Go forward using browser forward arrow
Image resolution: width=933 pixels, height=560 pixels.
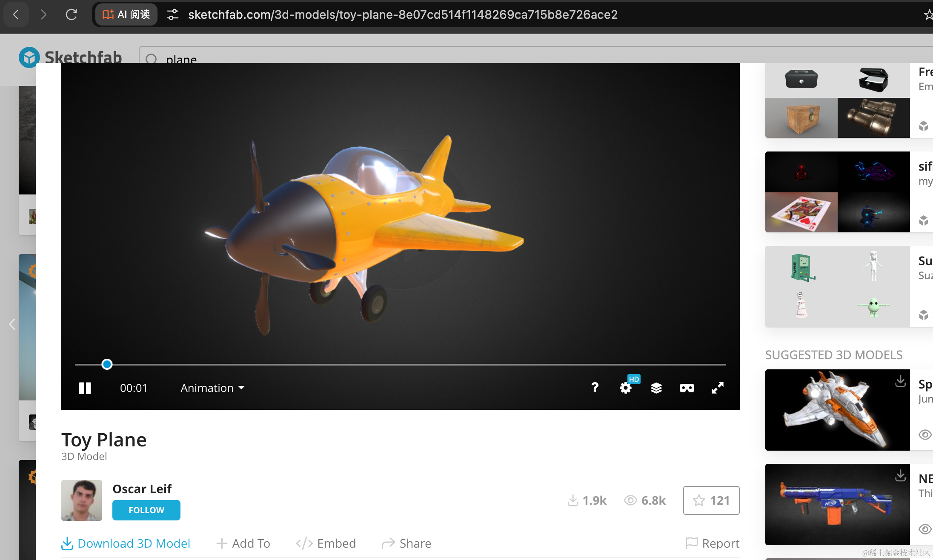[43, 14]
